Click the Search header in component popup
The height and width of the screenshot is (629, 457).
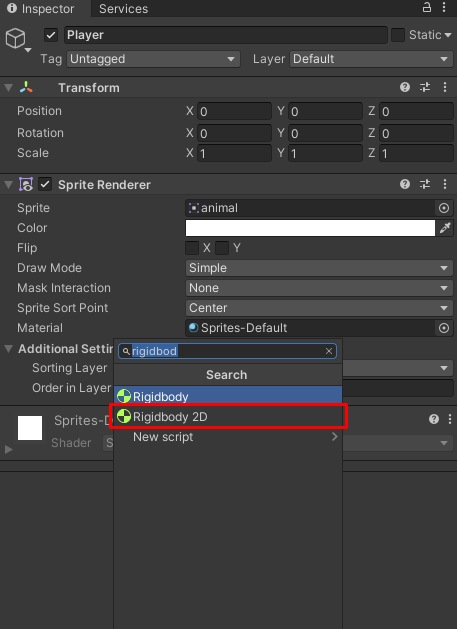[x=227, y=375]
